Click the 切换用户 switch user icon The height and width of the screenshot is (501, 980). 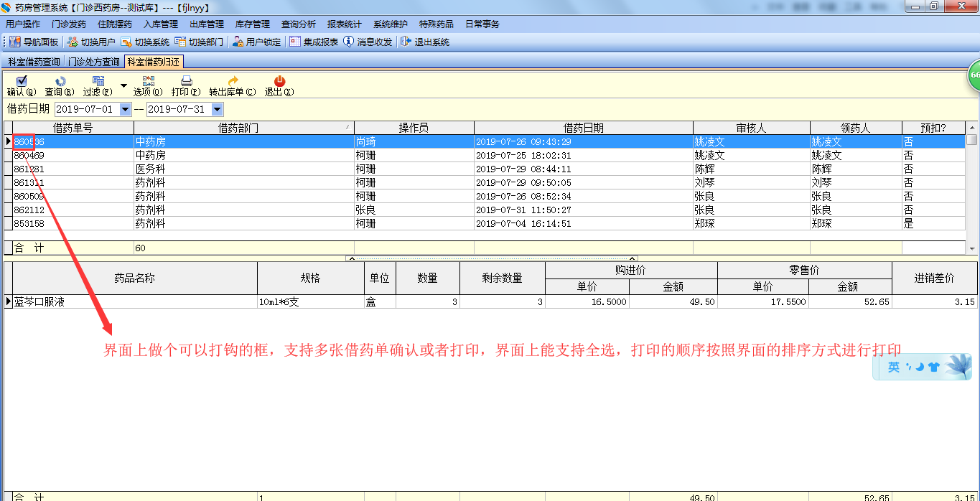tap(73, 42)
